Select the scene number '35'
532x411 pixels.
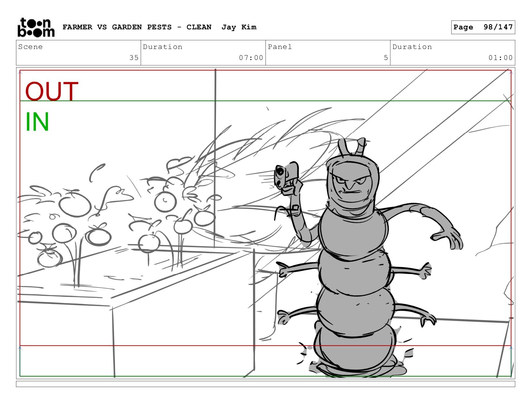pyautogui.click(x=134, y=58)
